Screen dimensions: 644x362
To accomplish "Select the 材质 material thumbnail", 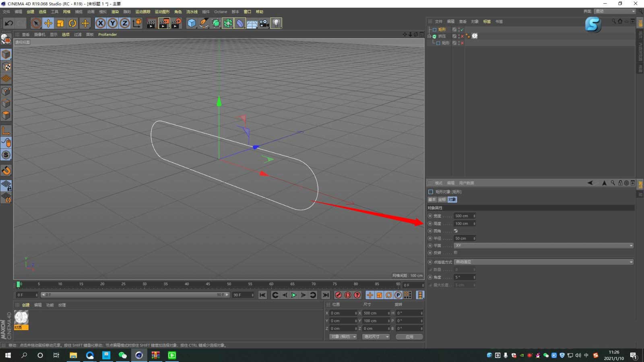I will pyautogui.click(x=21, y=320).
